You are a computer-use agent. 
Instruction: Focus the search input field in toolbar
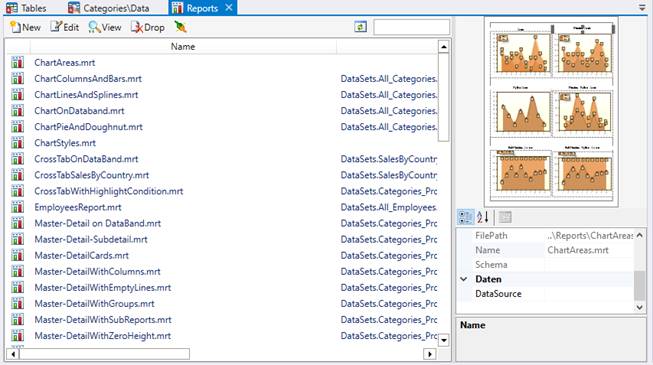(411, 27)
